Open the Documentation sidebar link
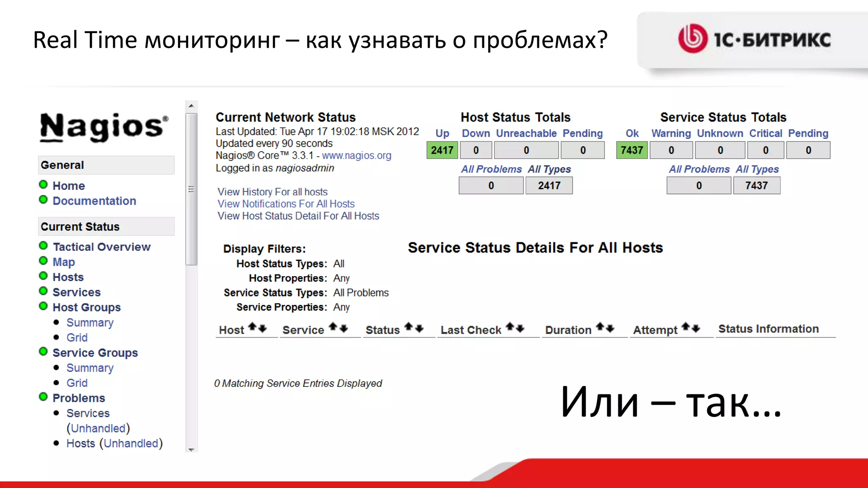Screen dimensions: 868x488 coord(95,201)
